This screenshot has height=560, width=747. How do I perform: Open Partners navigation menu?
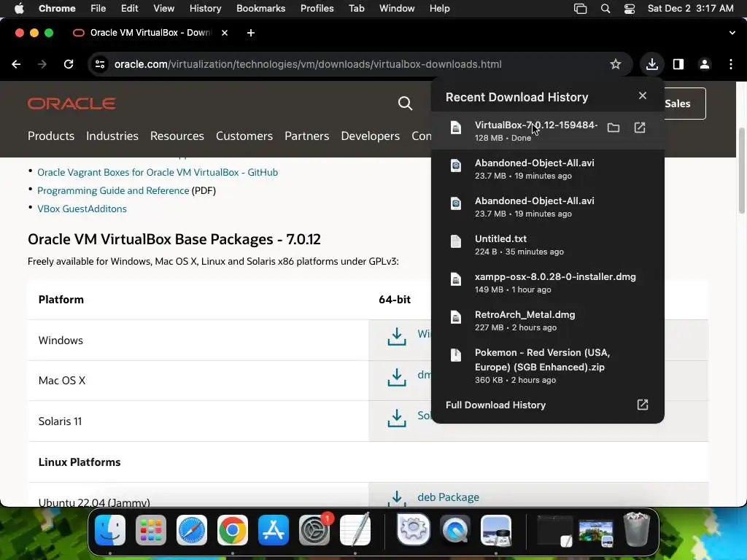[x=307, y=136]
